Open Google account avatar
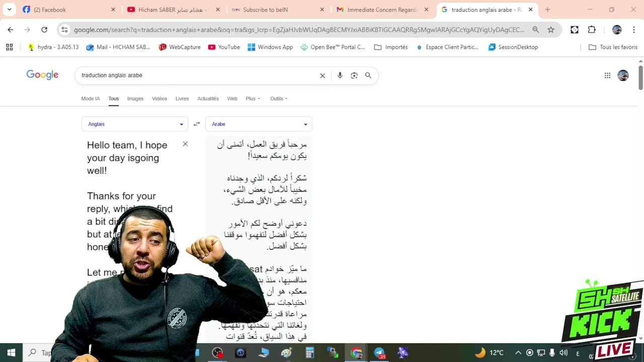Screen dimensions: 644x362 tap(623, 75)
